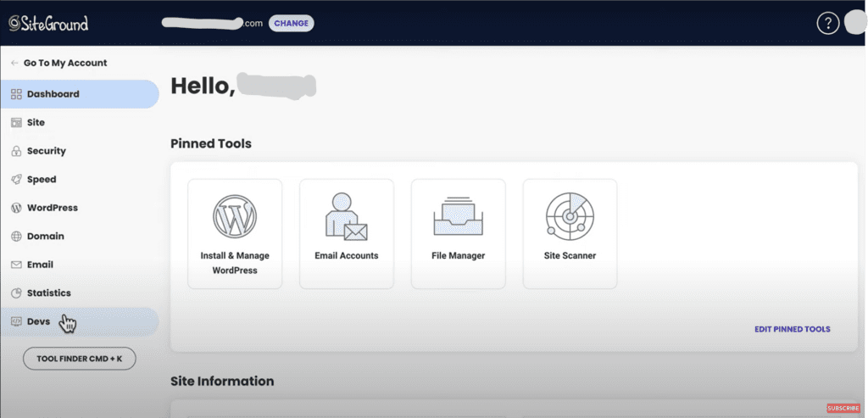Click the Email envelope icon in sidebar
Viewport: 868px width, 418px height.
click(x=16, y=265)
